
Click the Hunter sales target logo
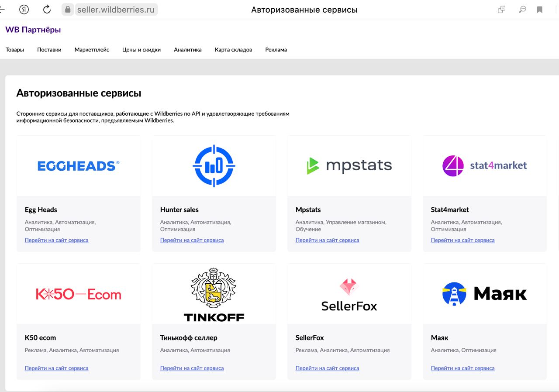[214, 166]
